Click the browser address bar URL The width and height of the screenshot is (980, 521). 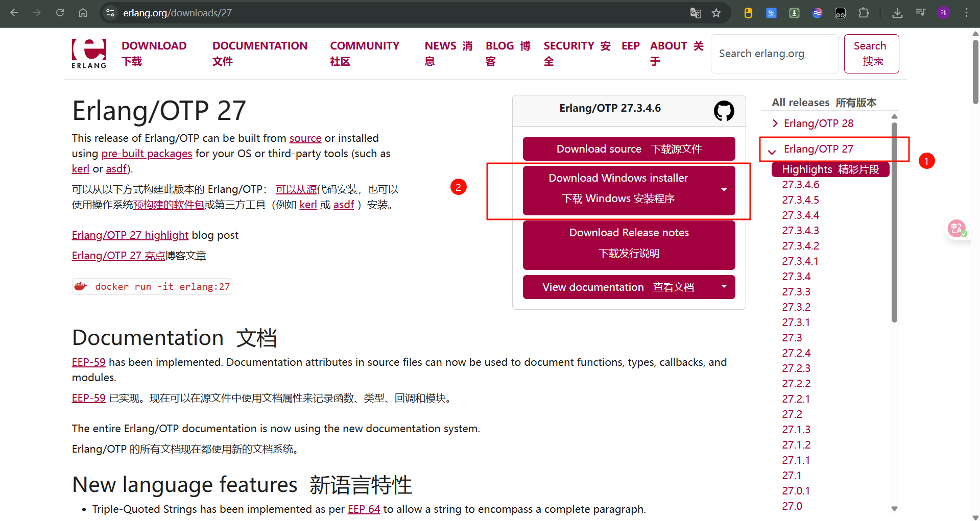(x=177, y=13)
